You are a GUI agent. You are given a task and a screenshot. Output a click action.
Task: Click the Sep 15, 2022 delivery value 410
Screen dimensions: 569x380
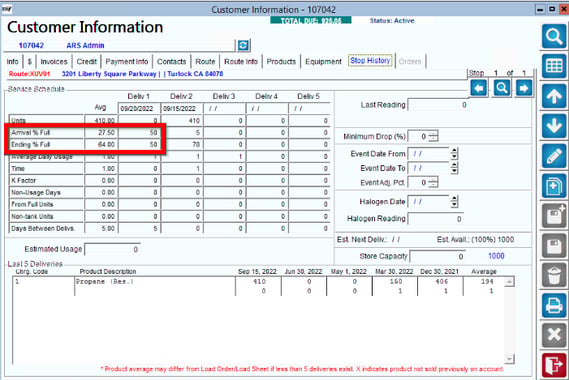pyautogui.click(x=259, y=282)
